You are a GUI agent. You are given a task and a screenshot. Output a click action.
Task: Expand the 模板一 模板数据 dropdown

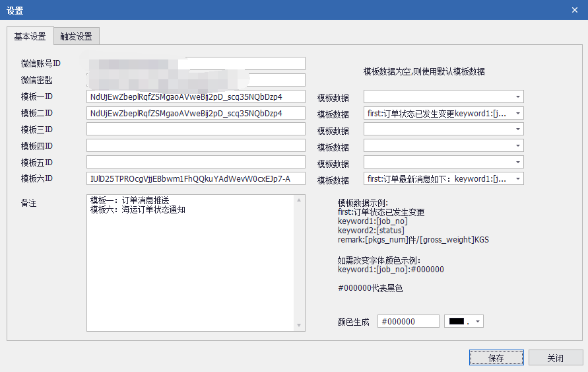518,96
